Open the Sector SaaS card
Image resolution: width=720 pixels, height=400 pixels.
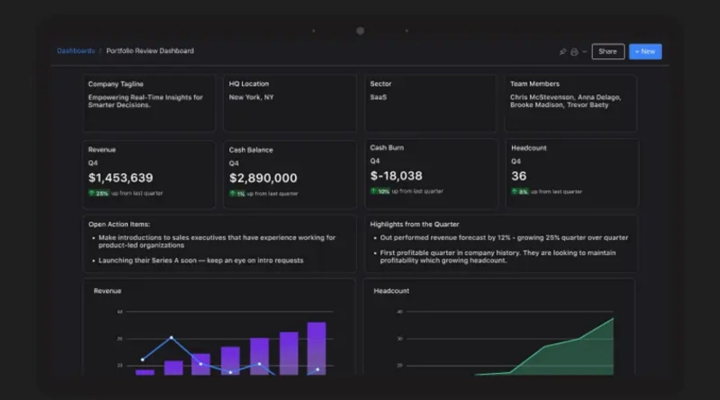click(x=431, y=103)
